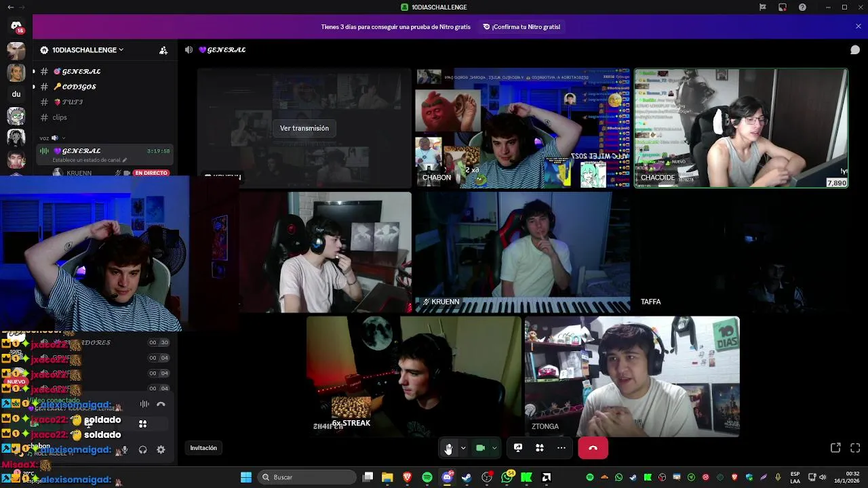Screen dimensions: 868x488
Task: Open File Explorer from the taskbar
Action: tap(387, 477)
